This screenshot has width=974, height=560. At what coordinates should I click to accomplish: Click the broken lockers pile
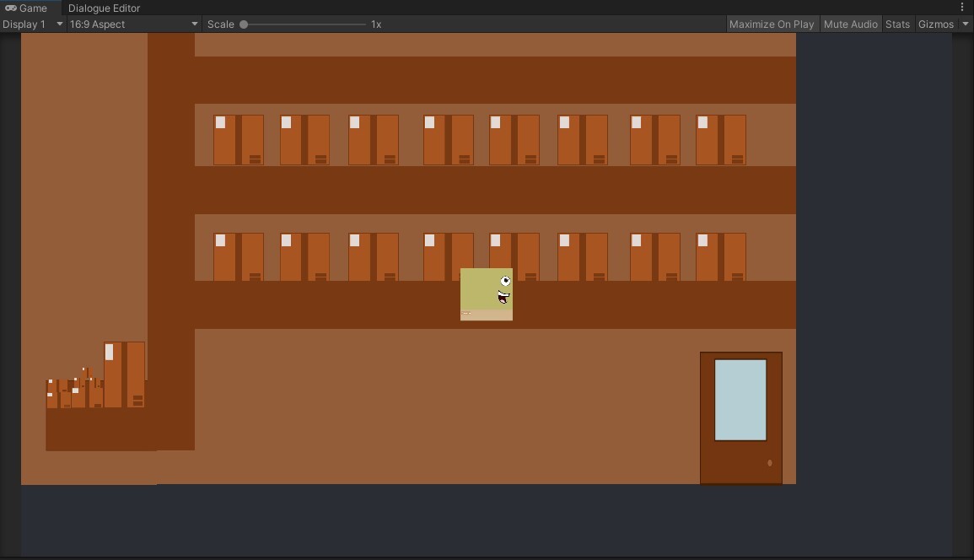click(75, 389)
